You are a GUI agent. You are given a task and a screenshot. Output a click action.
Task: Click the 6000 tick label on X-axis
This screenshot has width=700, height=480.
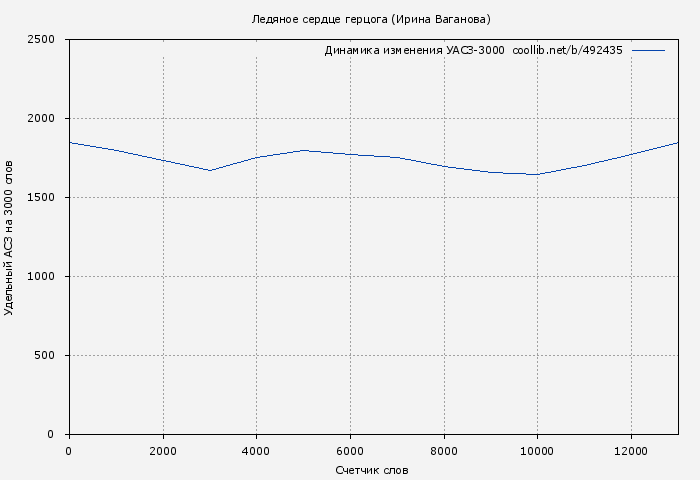click(x=350, y=451)
